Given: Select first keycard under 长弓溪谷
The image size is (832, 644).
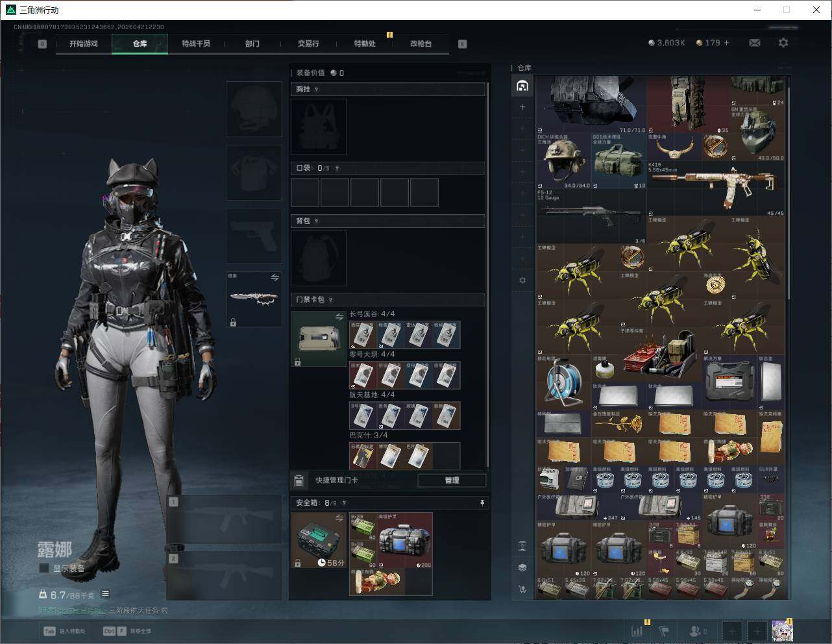Looking at the screenshot, I should pyautogui.click(x=363, y=334).
